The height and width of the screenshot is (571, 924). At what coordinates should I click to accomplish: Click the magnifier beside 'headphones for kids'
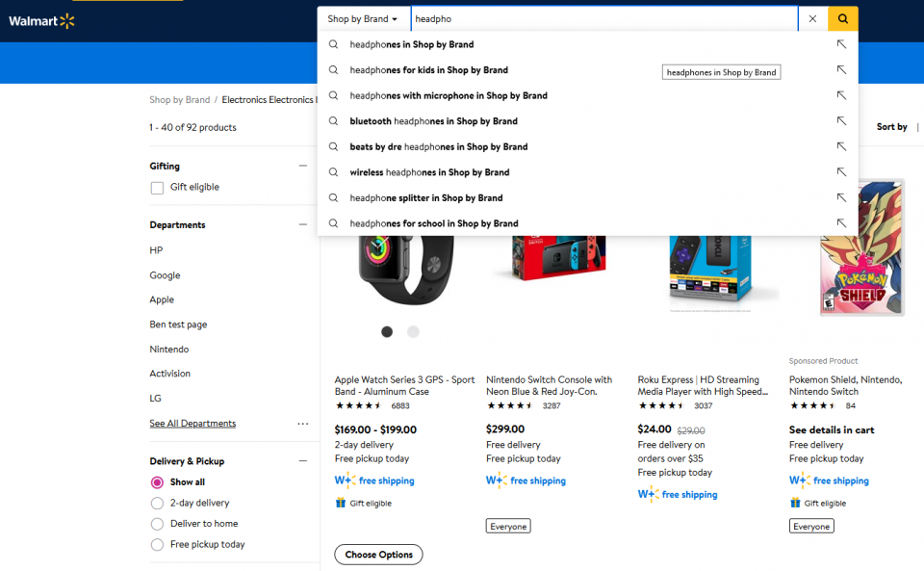click(x=334, y=70)
